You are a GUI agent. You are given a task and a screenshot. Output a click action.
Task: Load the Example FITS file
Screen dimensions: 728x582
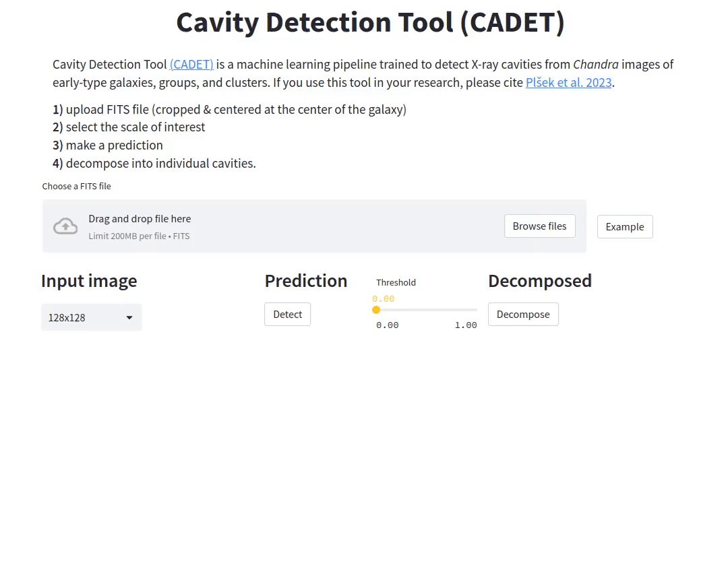click(624, 227)
